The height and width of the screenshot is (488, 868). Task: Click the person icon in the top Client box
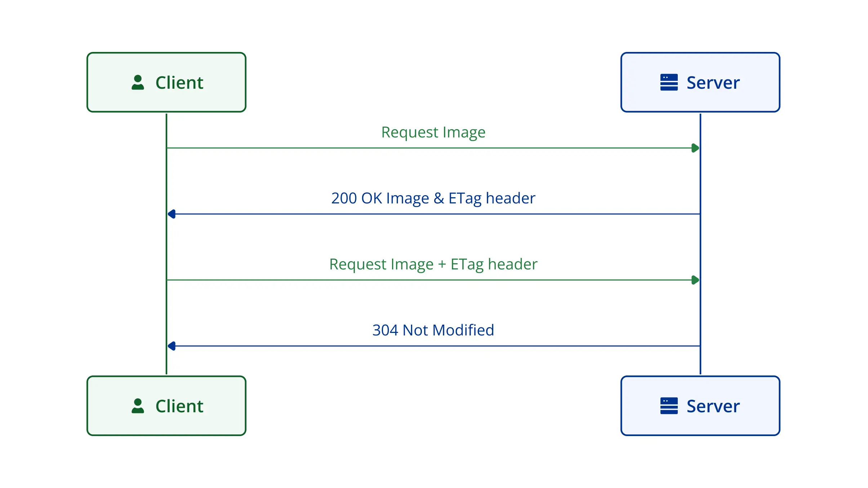point(138,82)
